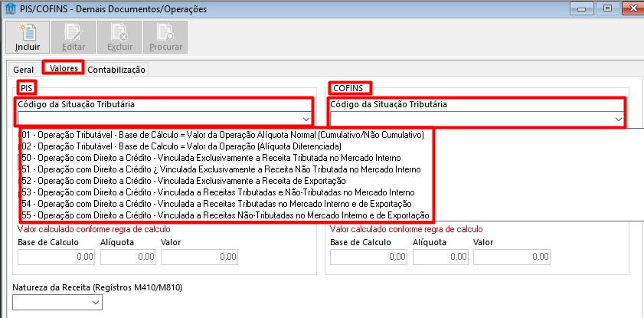The image size is (644, 318).
Task: Click the Procurar toolbar button
Action: [165, 38]
